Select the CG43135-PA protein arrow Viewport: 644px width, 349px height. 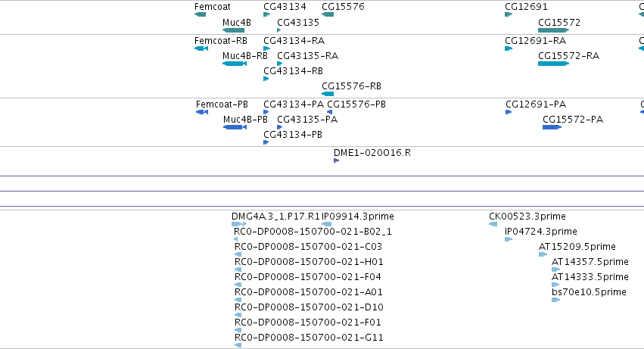pyautogui.click(x=280, y=127)
